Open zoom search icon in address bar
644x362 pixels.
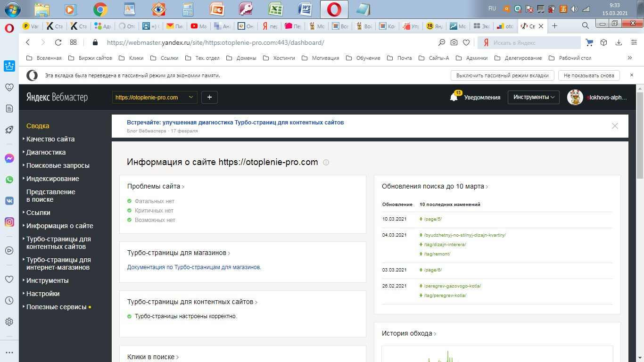pyautogui.click(x=442, y=42)
